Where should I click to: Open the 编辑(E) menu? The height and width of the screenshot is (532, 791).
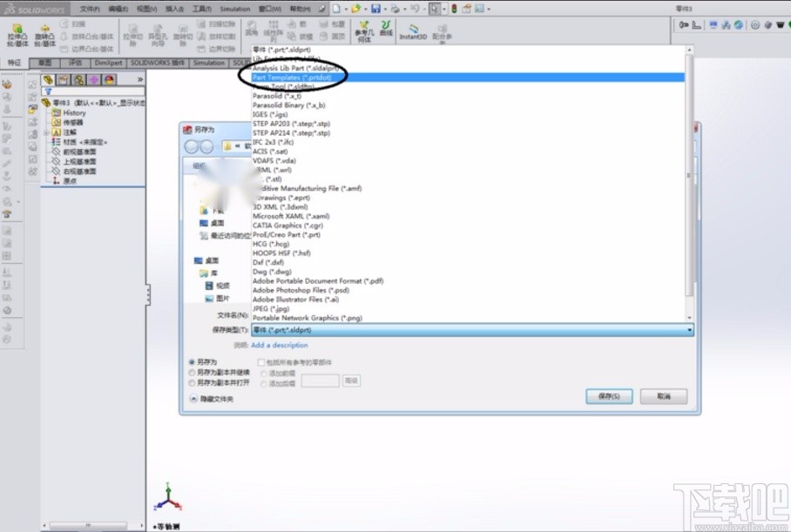[x=118, y=9]
